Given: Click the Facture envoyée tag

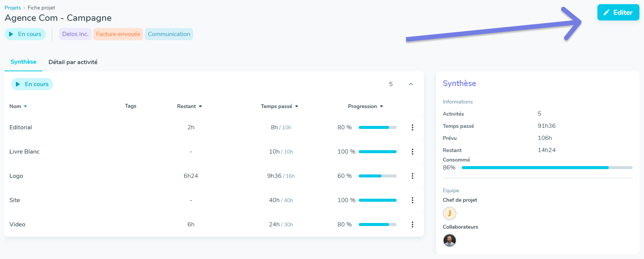Looking at the screenshot, I should coord(118,34).
